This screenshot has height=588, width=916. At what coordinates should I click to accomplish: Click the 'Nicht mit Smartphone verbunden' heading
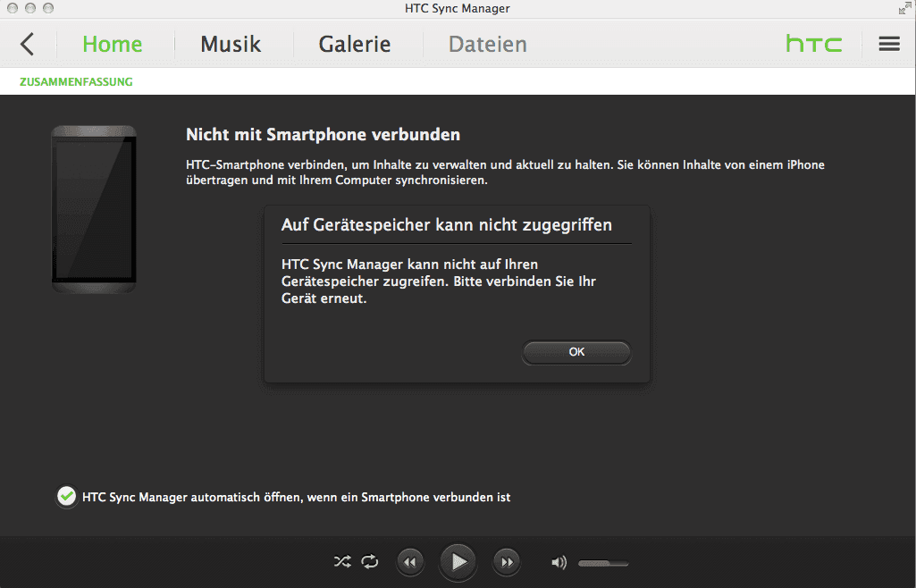click(x=323, y=135)
